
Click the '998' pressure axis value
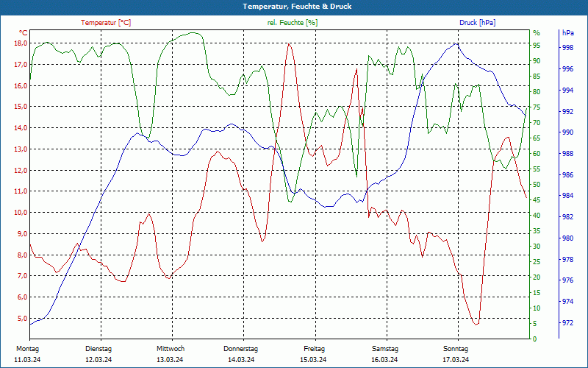tap(567, 48)
